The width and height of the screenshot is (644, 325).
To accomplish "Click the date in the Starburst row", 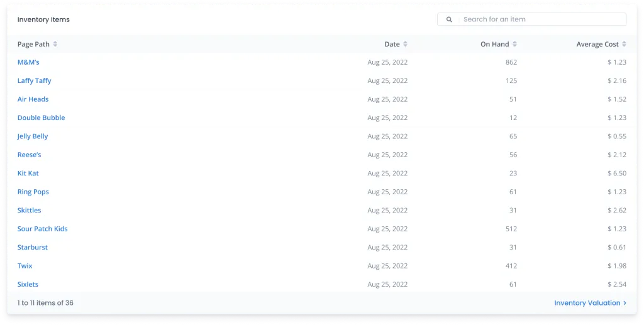I will click(387, 247).
